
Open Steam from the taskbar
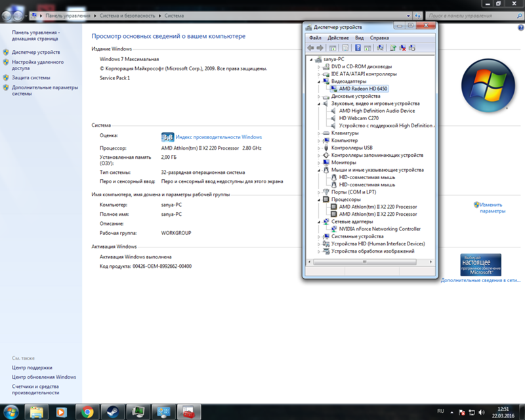(x=112, y=412)
